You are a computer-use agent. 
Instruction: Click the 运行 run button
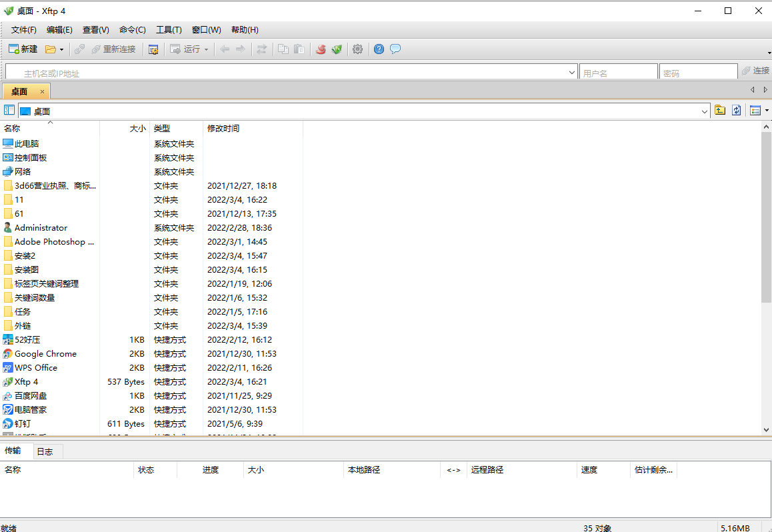coord(185,49)
